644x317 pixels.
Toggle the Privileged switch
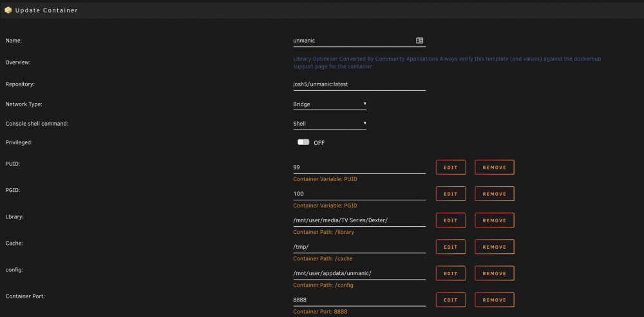pyautogui.click(x=303, y=142)
